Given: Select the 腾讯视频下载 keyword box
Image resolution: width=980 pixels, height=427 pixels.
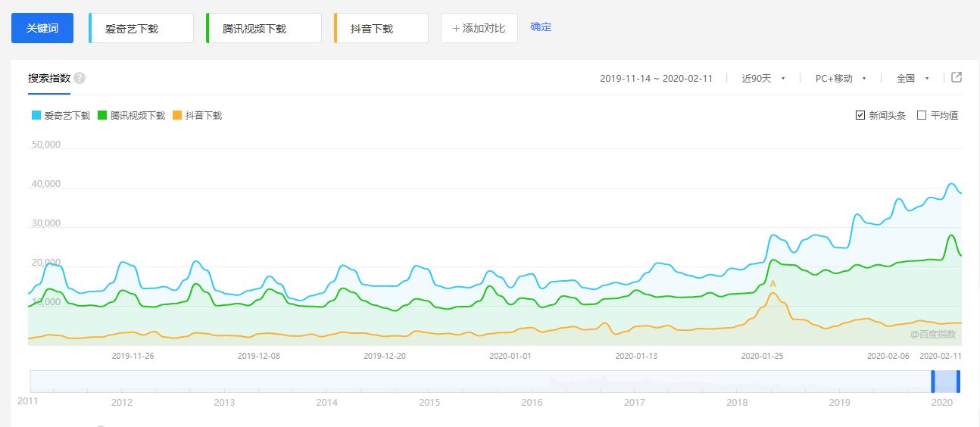Looking at the screenshot, I should point(264,28).
